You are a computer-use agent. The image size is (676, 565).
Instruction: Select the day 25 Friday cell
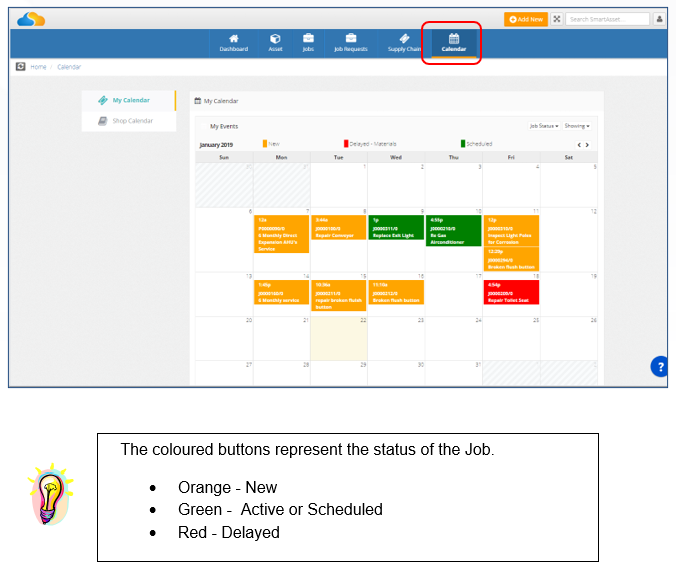tap(511, 338)
